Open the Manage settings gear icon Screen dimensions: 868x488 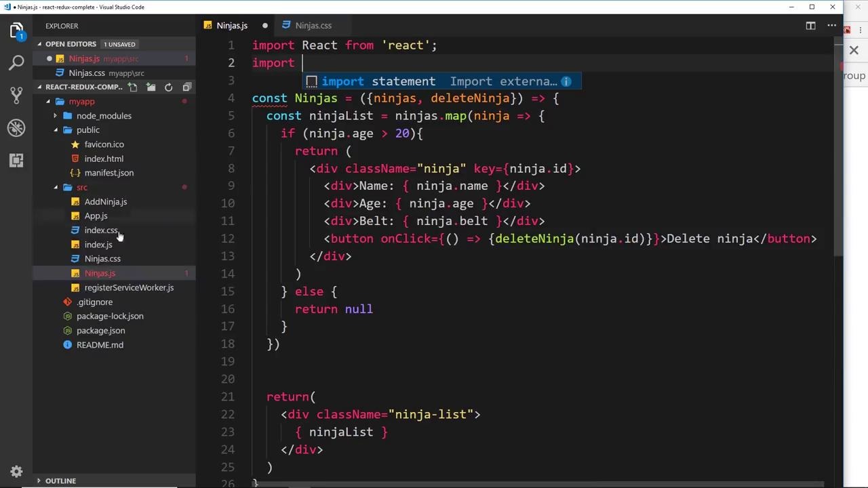(x=17, y=471)
